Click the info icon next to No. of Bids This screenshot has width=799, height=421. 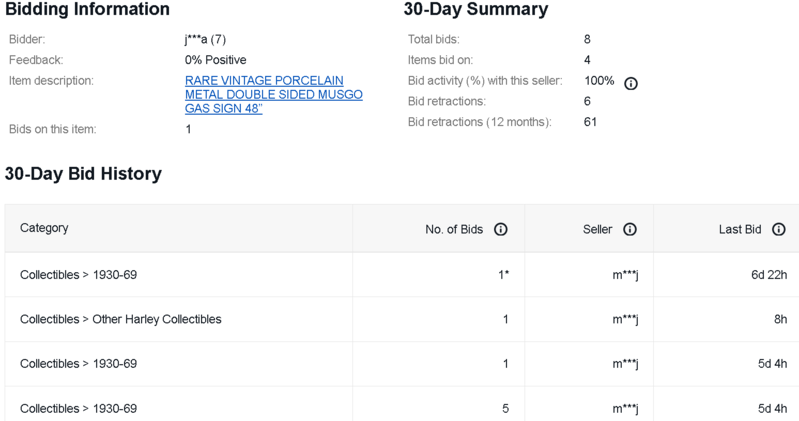point(501,229)
